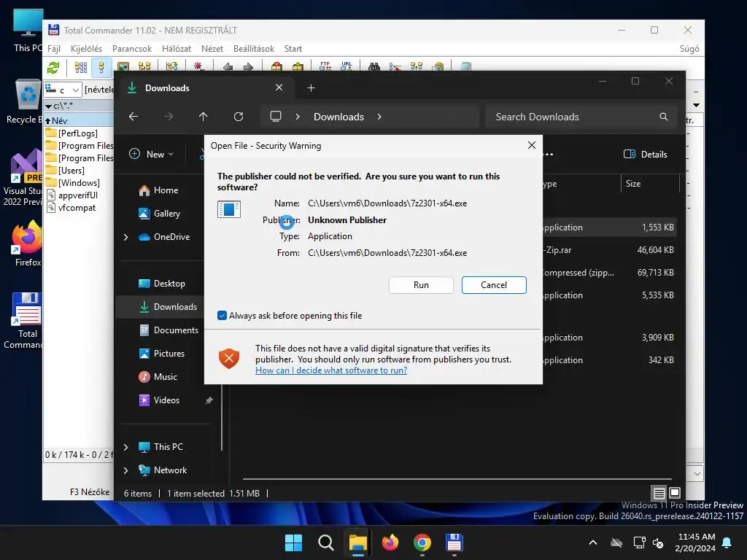This screenshot has width=747, height=560.
Task: Open Hálózat menu
Action: (177, 49)
